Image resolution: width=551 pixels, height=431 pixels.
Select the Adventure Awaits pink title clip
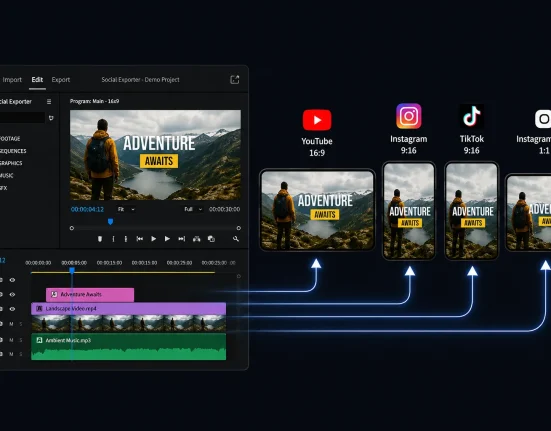coord(90,295)
